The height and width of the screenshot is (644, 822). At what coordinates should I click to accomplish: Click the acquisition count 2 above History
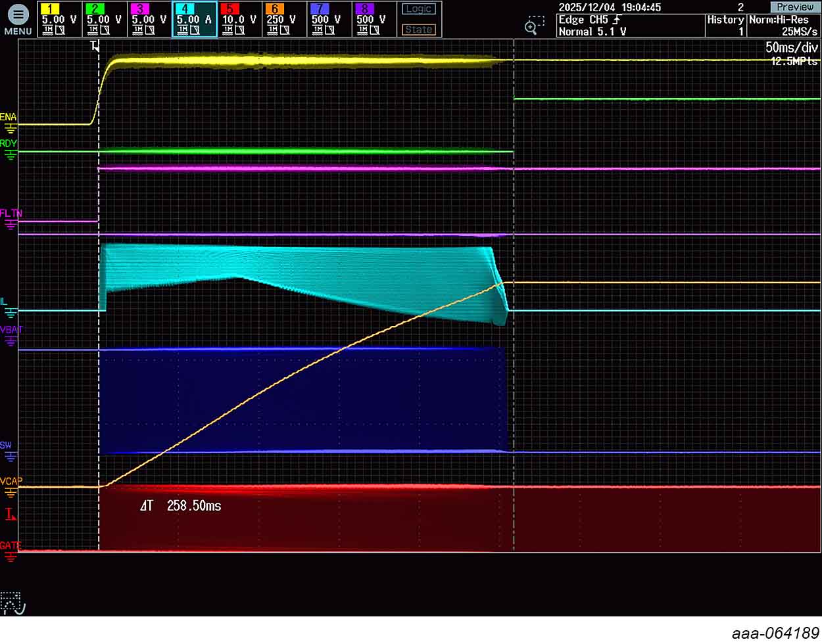(x=740, y=7)
